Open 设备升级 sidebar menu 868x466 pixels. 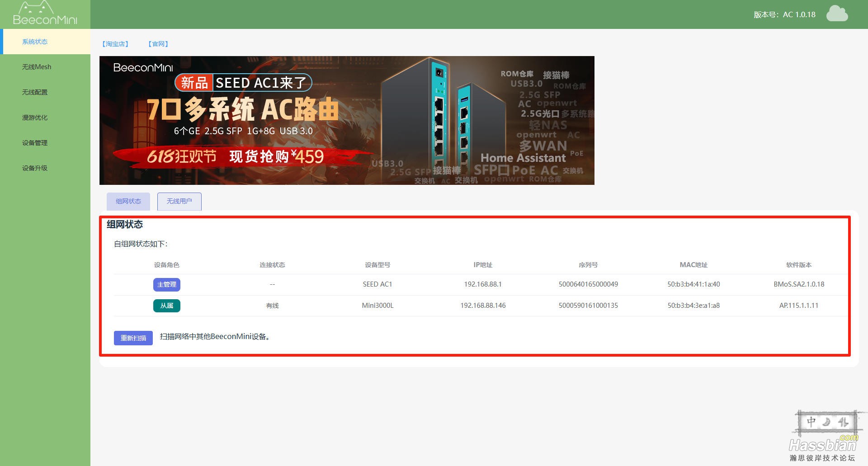point(45,168)
